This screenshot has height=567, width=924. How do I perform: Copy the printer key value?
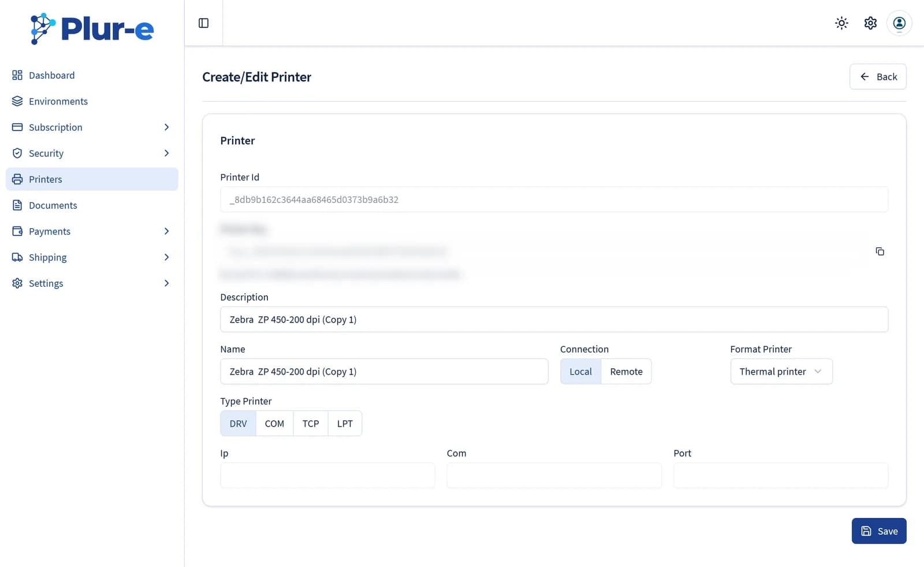pyautogui.click(x=880, y=251)
